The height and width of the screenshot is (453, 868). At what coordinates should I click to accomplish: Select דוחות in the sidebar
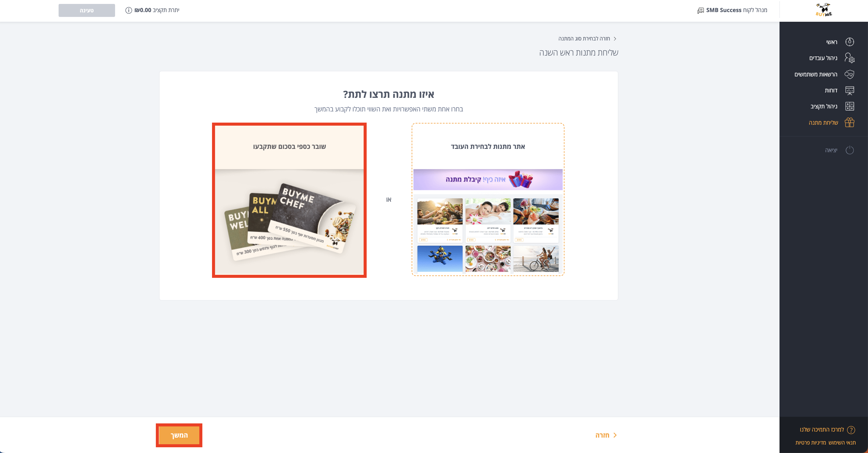(x=831, y=90)
